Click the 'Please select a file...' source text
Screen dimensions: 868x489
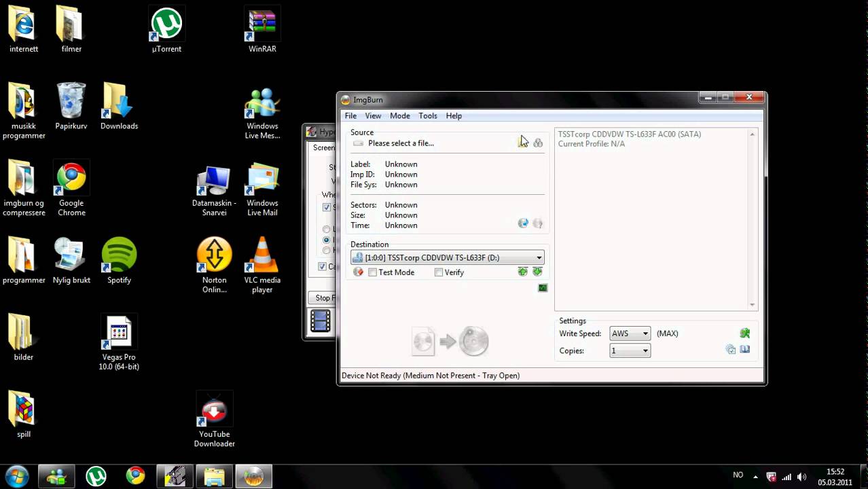[x=401, y=143]
